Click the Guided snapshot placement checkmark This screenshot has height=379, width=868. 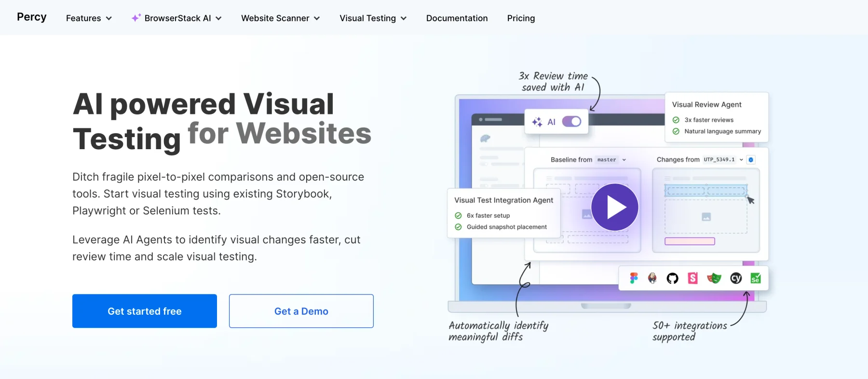pyautogui.click(x=458, y=227)
